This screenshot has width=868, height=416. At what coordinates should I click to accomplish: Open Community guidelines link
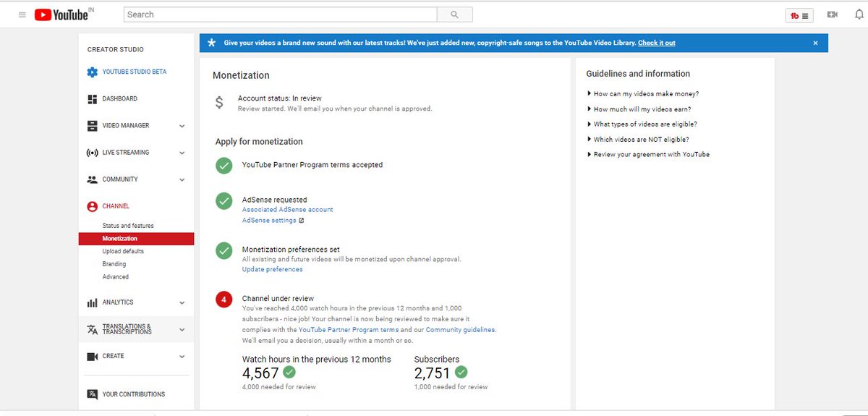(x=460, y=330)
